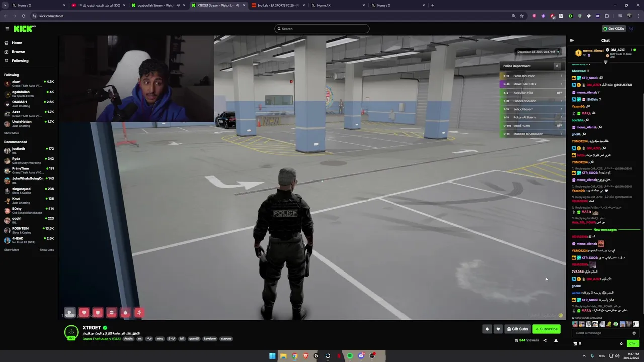Open UncleHattan followed channel
The width and height of the screenshot is (644, 362).
29,123
